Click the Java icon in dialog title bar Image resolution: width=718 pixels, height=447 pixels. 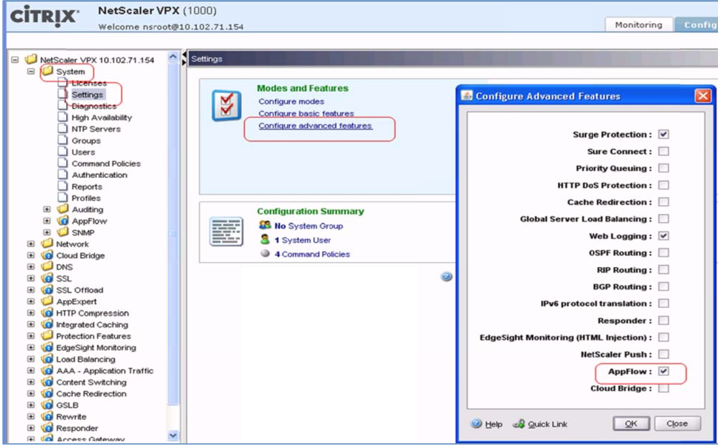pos(467,96)
